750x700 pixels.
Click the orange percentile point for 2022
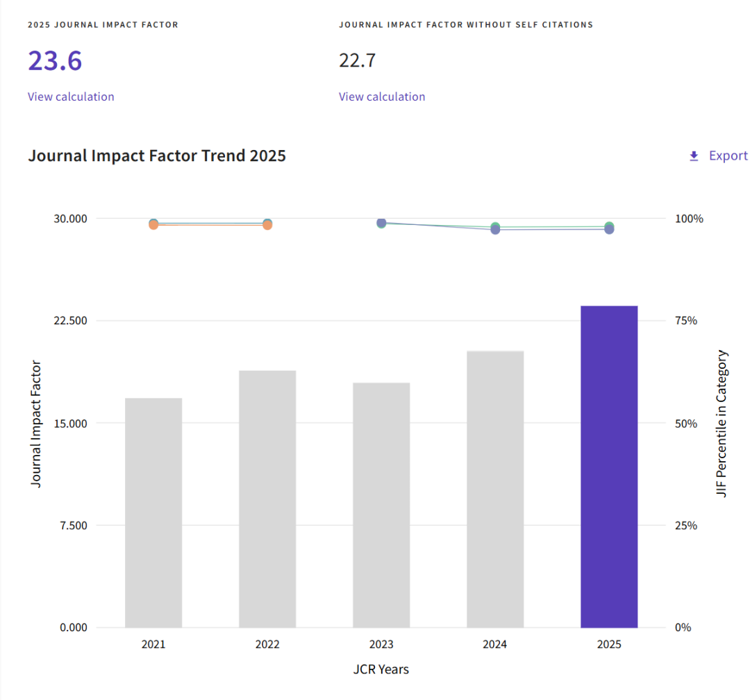pyautogui.click(x=267, y=225)
